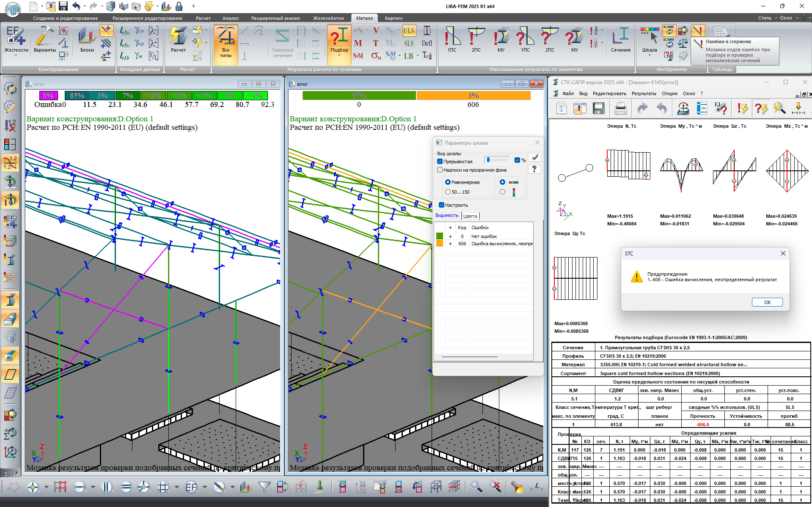Toggle the Прерывистая checkbox
812x507 pixels.
point(440,162)
